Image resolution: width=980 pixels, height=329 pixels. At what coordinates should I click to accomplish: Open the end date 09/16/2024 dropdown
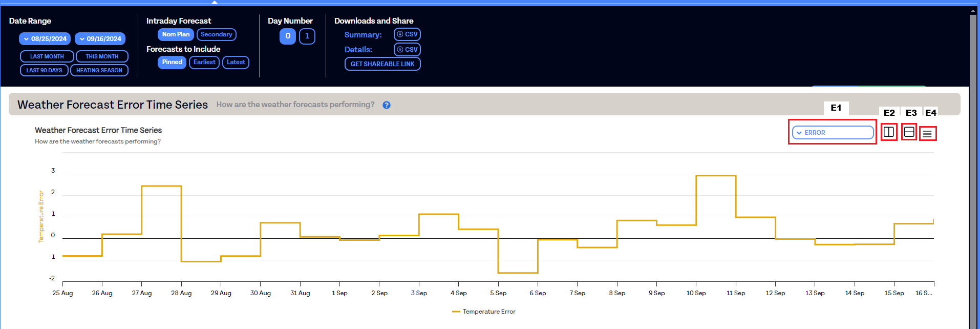pyautogui.click(x=100, y=39)
